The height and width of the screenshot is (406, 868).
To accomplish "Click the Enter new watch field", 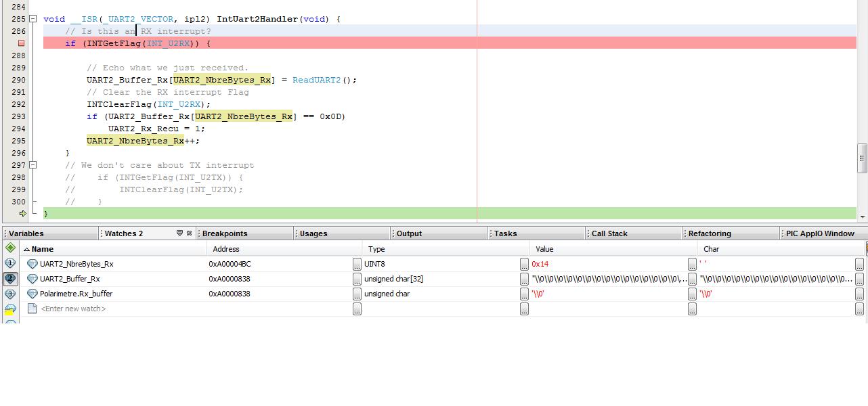I will [73, 309].
